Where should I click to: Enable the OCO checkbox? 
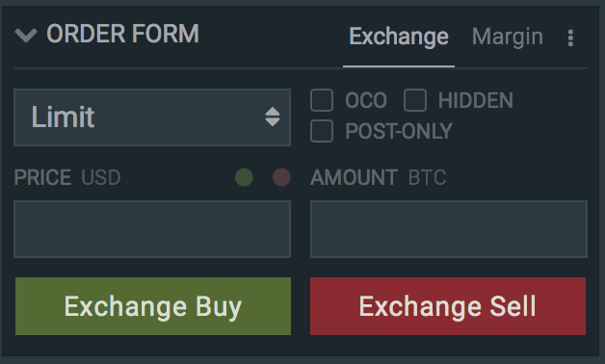tap(322, 100)
